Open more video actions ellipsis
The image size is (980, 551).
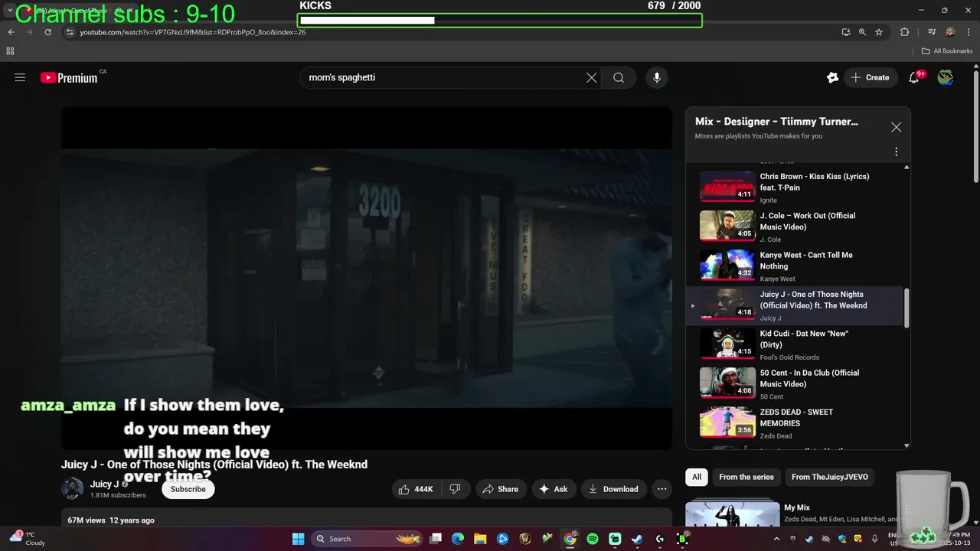pos(662,489)
